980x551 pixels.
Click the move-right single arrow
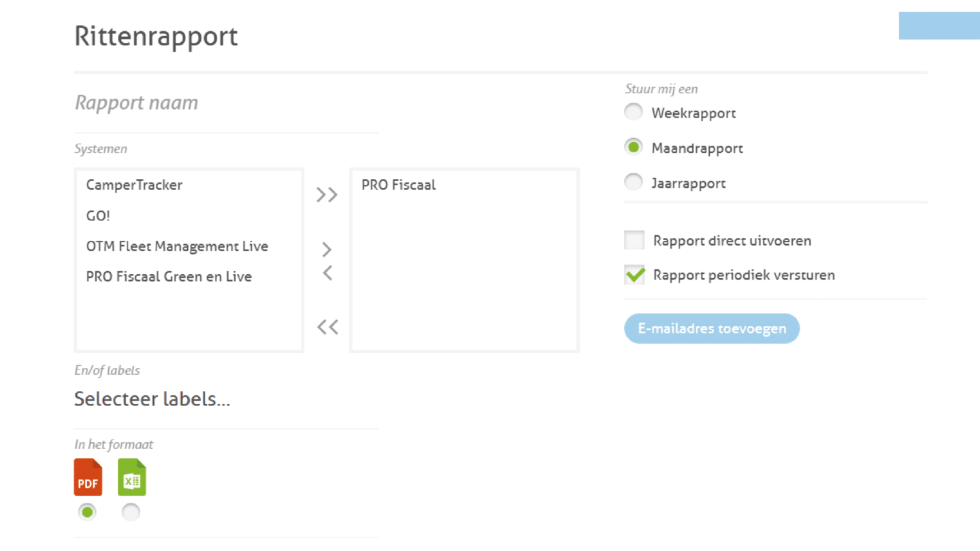[327, 249]
